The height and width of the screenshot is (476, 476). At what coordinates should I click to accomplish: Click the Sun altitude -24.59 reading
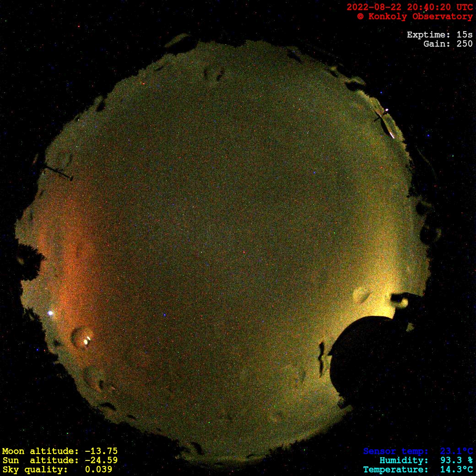pyautogui.click(x=59, y=460)
